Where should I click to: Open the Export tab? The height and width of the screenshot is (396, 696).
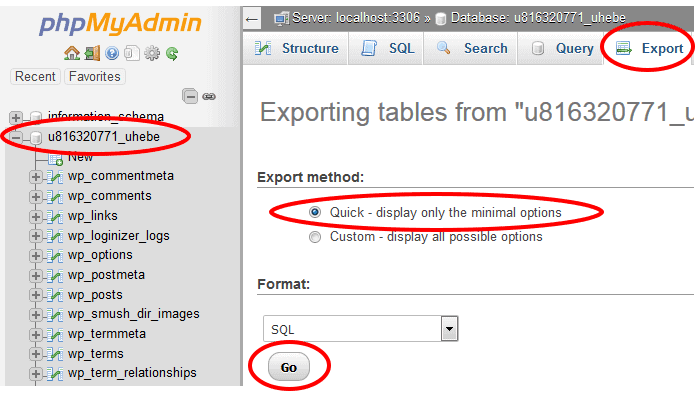[648, 48]
